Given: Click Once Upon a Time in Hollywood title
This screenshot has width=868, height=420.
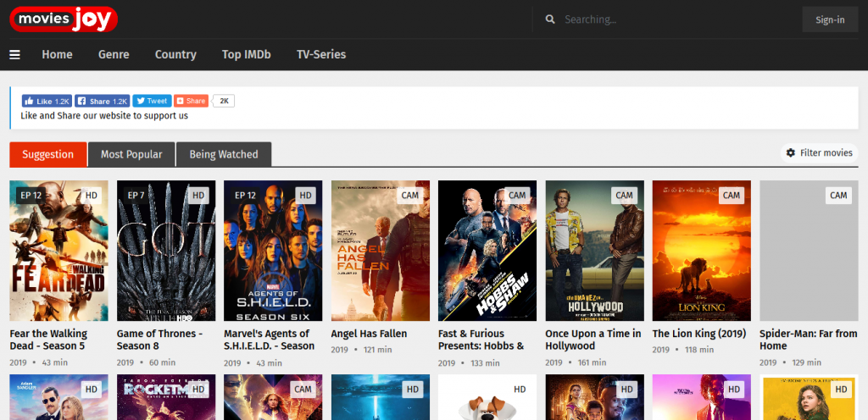Looking at the screenshot, I should pos(593,340).
